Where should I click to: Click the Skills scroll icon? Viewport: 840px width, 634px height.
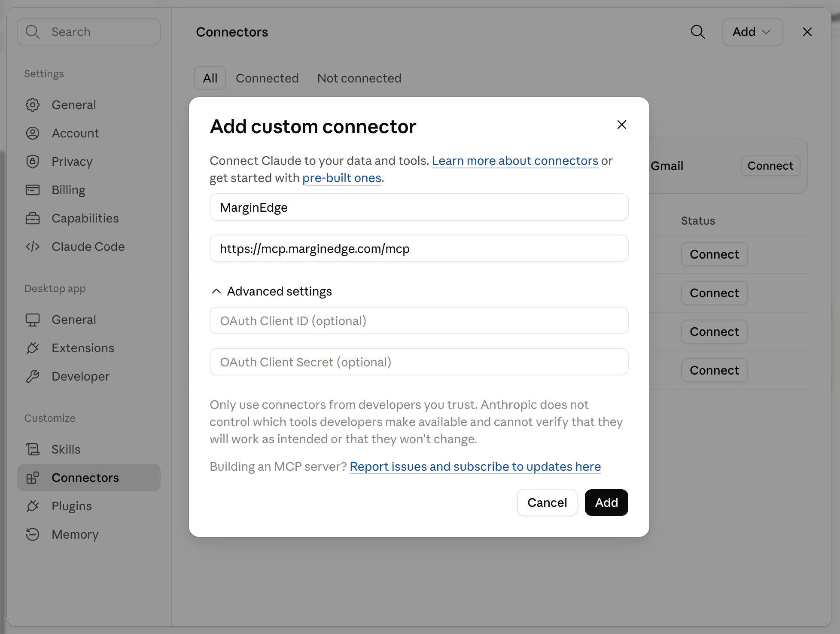click(x=33, y=449)
